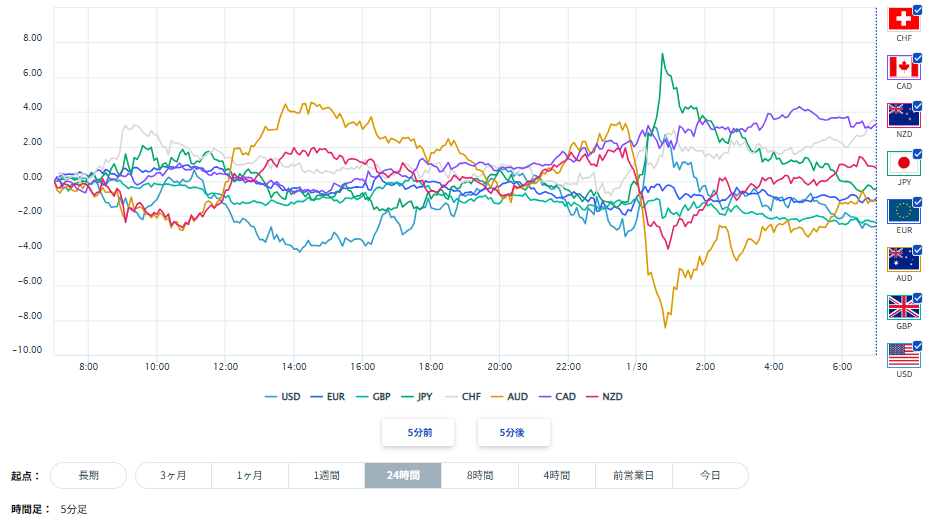Select the 8時間 time range
Viewport: 931px width, 528px height.
480,476
